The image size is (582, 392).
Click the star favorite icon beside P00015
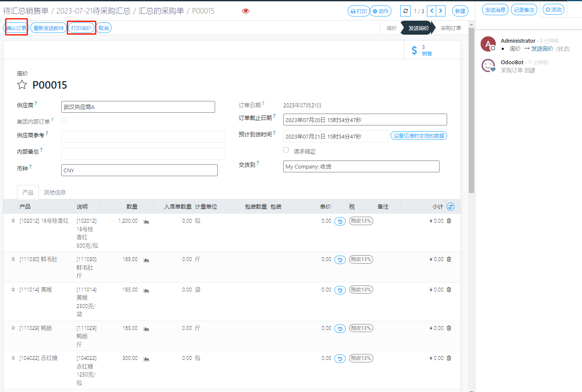(x=22, y=85)
